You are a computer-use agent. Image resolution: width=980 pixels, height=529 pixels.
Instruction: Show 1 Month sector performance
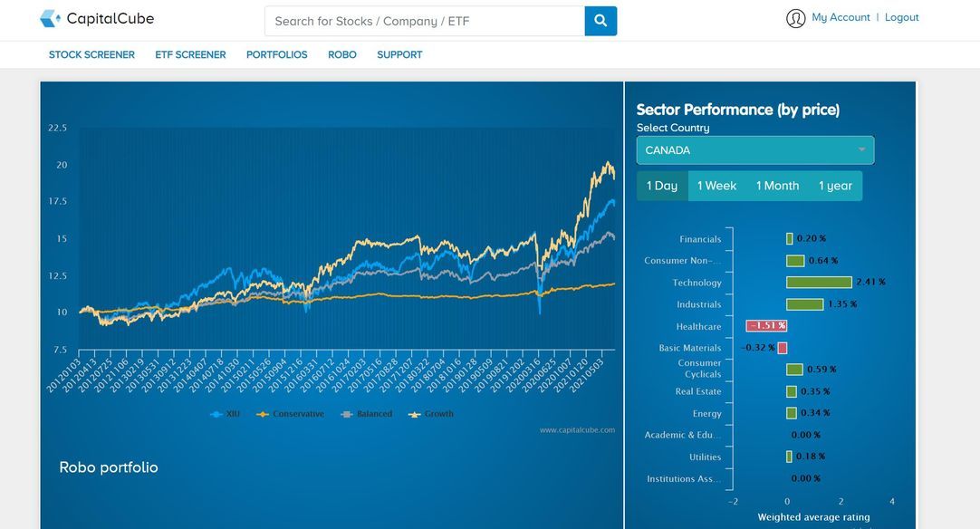click(x=777, y=186)
